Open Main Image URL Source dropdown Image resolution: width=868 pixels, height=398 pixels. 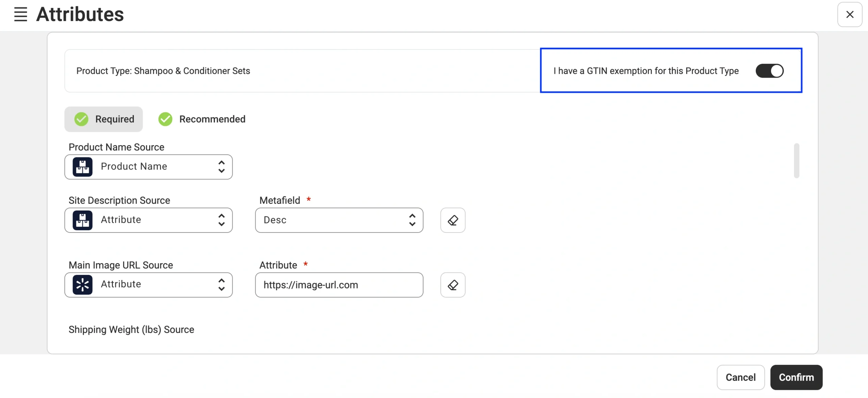[x=149, y=285]
